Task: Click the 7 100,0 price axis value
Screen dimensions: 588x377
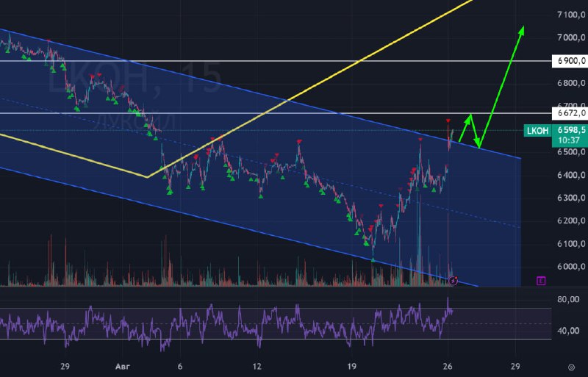Action: 571,15
